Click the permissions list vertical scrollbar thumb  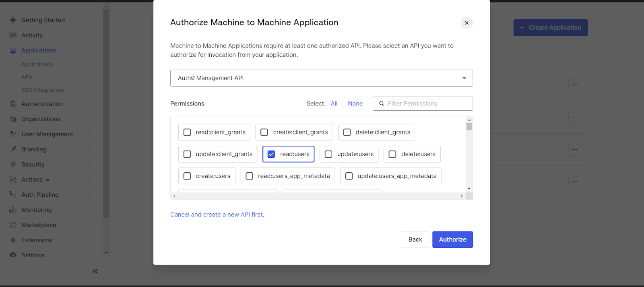469,127
